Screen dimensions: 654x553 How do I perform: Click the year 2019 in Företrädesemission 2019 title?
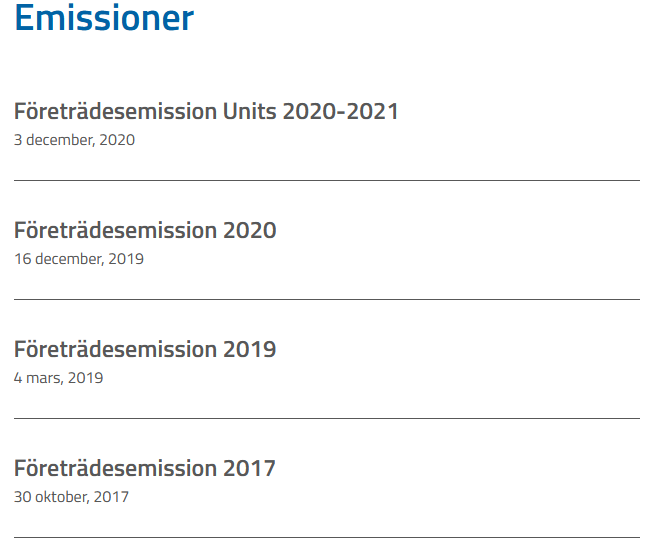(250, 349)
